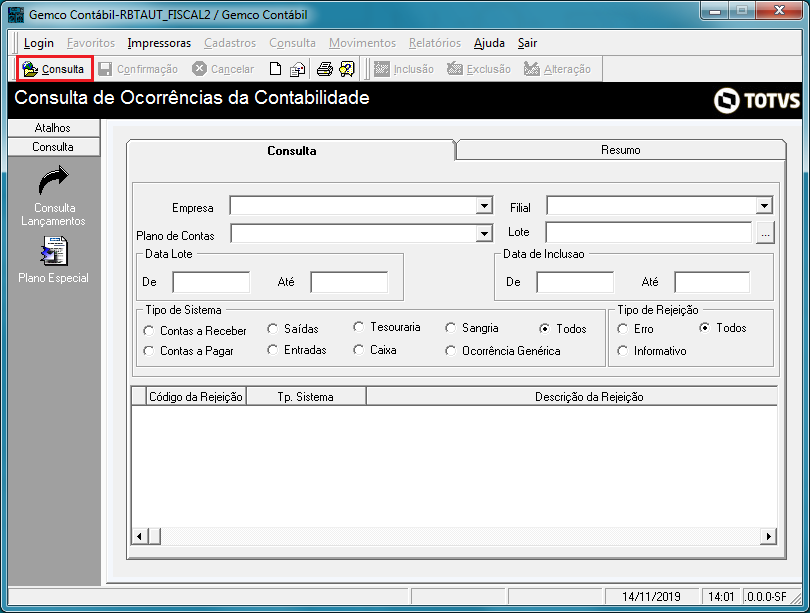Expand the Empresa dropdown
The image size is (810, 613).
click(484, 206)
